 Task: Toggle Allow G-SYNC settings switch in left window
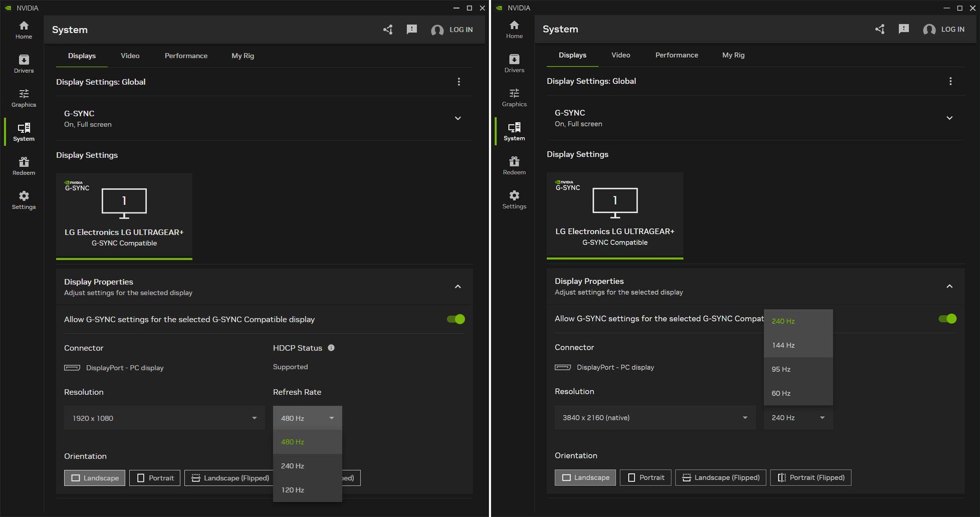click(455, 319)
